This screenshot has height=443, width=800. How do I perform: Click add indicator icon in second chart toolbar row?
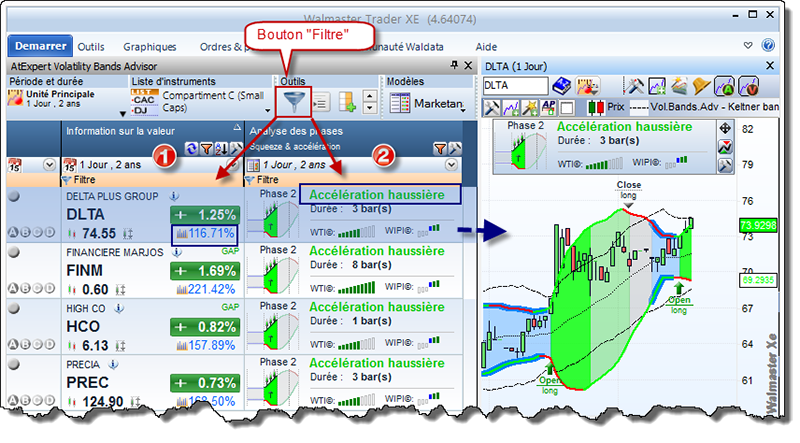click(x=511, y=108)
